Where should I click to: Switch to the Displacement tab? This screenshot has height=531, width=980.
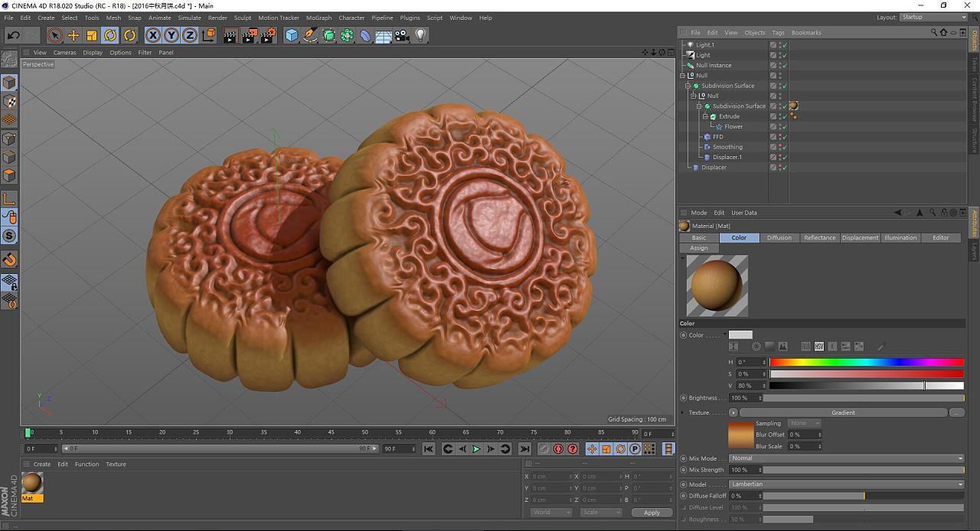pyautogui.click(x=861, y=238)
